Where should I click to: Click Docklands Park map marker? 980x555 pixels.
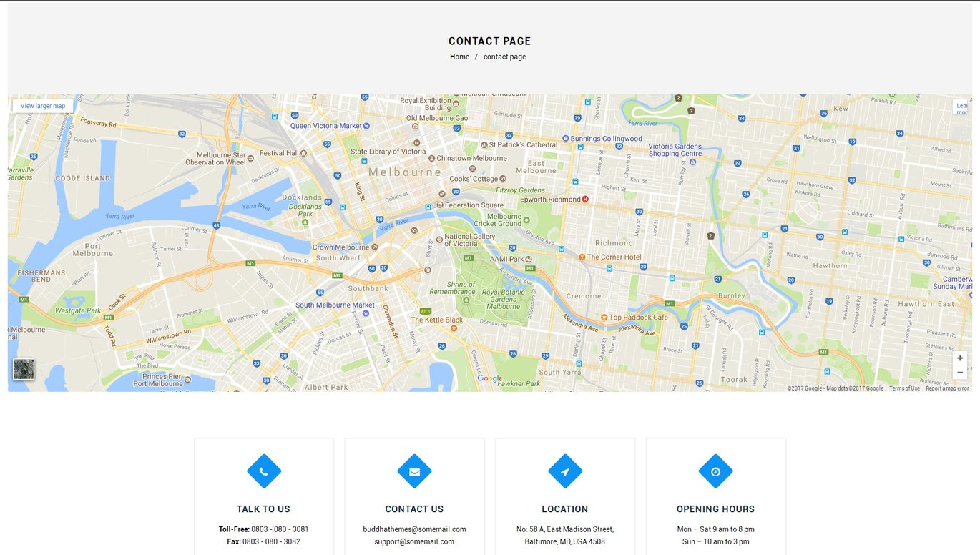(305, 222)
